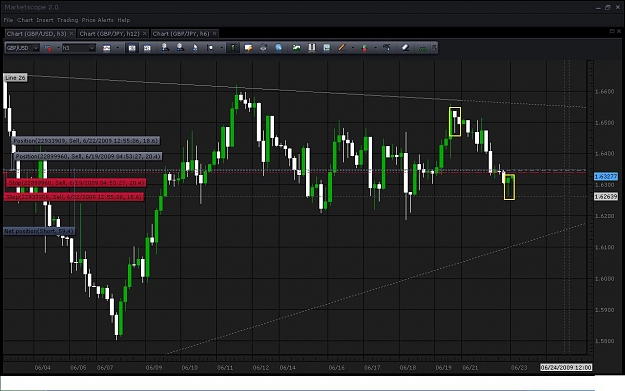
Task: Click the 1.62639 price marker
Action: pyautogui.click(x=606, y=196)
